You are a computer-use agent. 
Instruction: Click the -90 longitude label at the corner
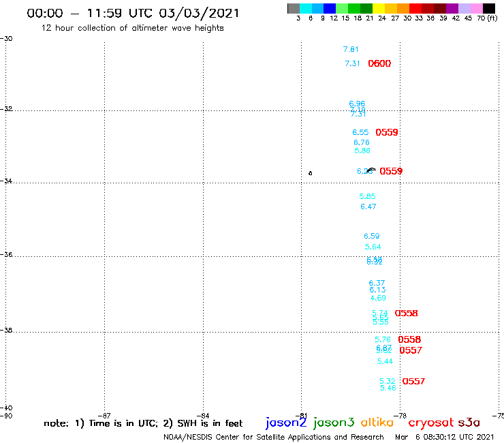(x=6, y=416)
